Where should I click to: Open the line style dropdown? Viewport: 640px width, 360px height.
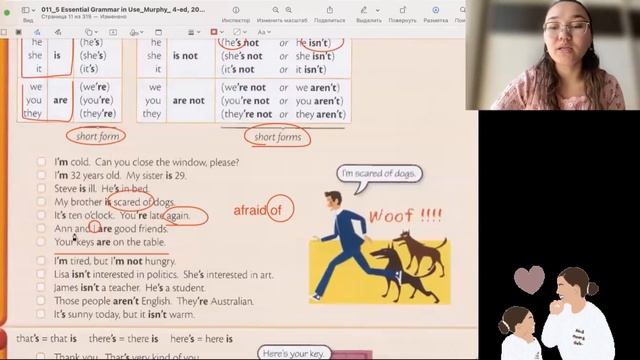[194, 32]
